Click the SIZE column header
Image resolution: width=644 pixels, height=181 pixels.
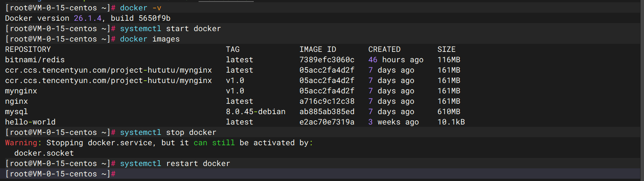click(447, 49)
